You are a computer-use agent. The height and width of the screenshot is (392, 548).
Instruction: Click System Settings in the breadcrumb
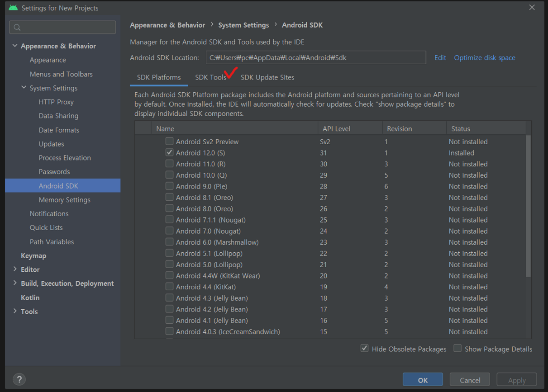[243, 25]
